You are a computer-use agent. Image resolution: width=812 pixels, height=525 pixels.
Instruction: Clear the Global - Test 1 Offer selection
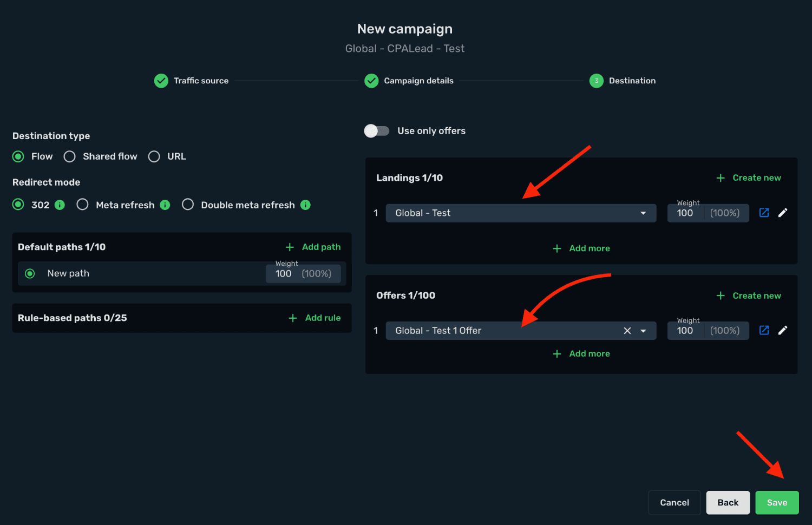(627, 331)
